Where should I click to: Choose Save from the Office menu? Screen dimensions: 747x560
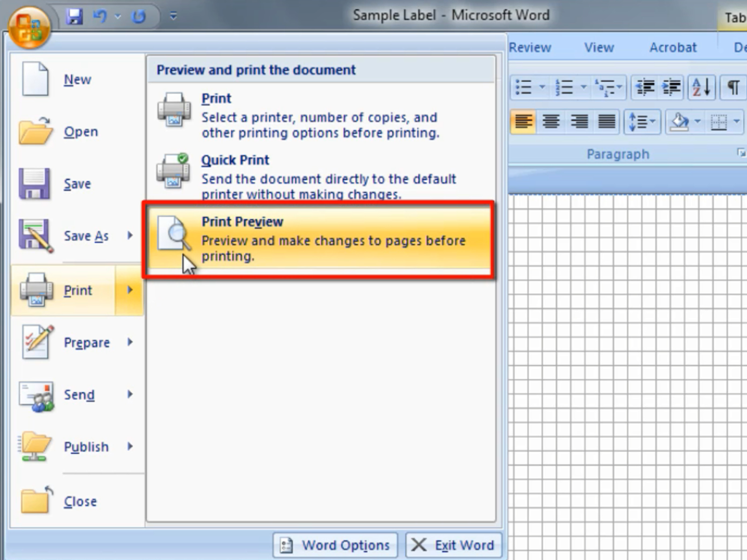[78, 184]
